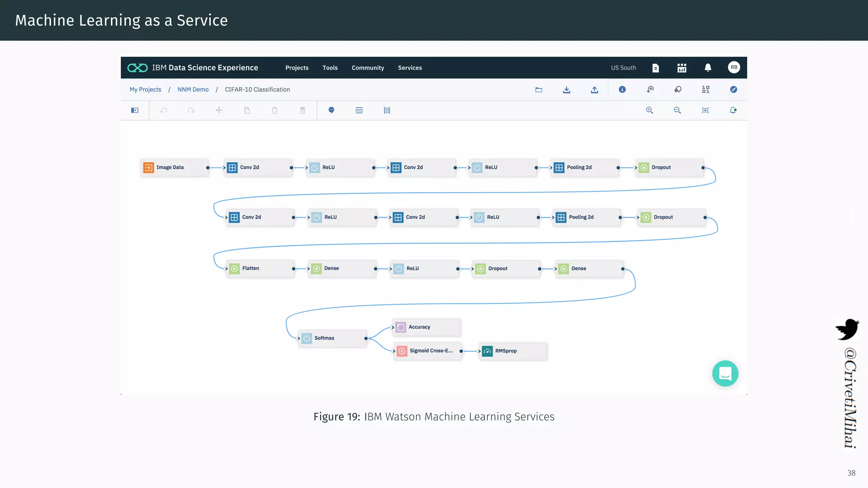868x488 pixels.
Task: Click the compass icon
Action: [734, 89]
